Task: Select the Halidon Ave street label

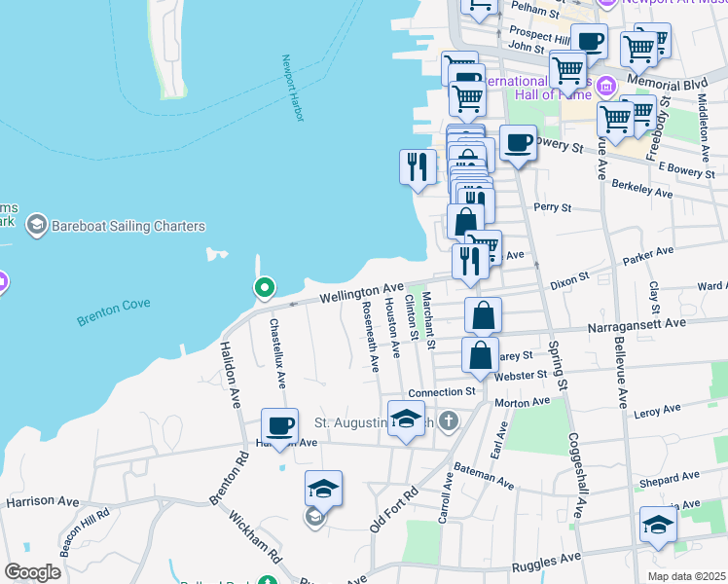Action: (x=231, y=375)
